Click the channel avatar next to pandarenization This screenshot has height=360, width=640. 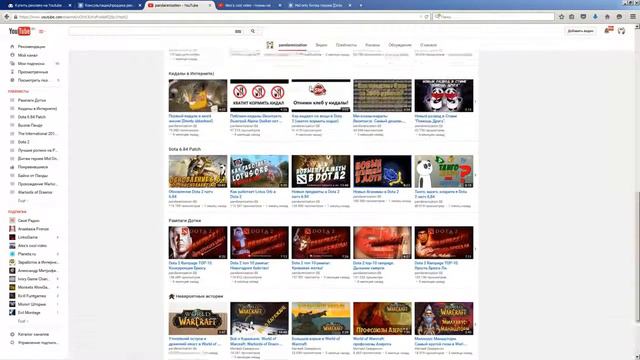[270, 45]
